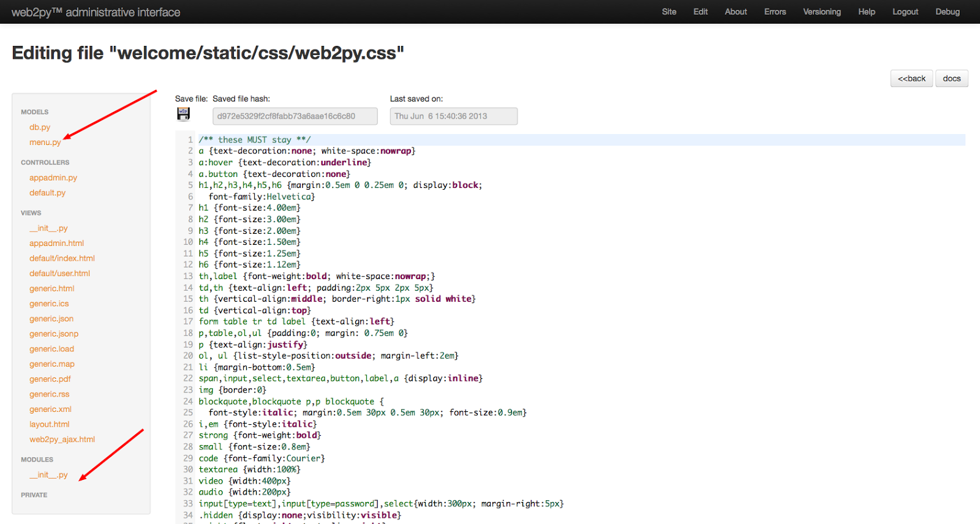Click the .hidden display:none line
The height and width of the screenshot is (524, 980).
coord(300,516)
